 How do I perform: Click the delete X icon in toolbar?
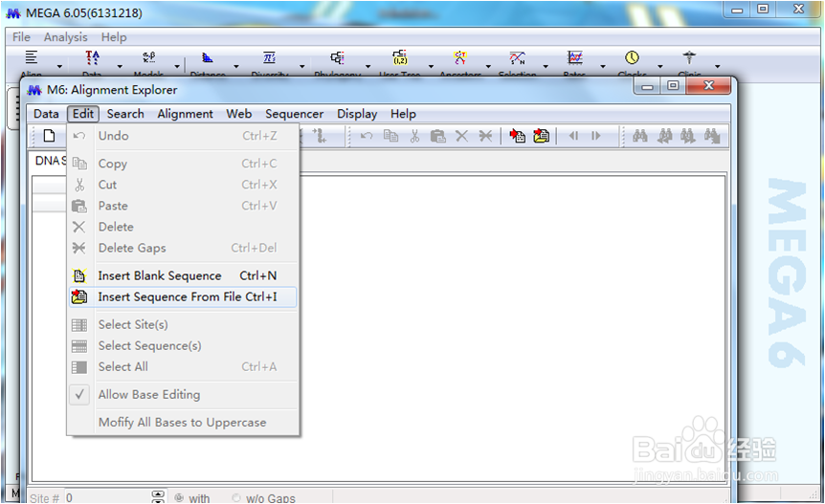pos(461,136)
